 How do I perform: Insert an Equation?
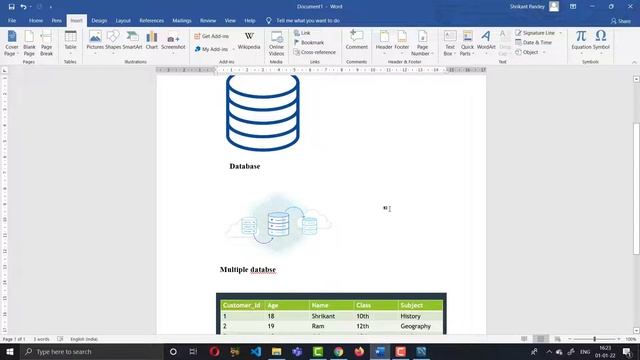tap(581, 41)
